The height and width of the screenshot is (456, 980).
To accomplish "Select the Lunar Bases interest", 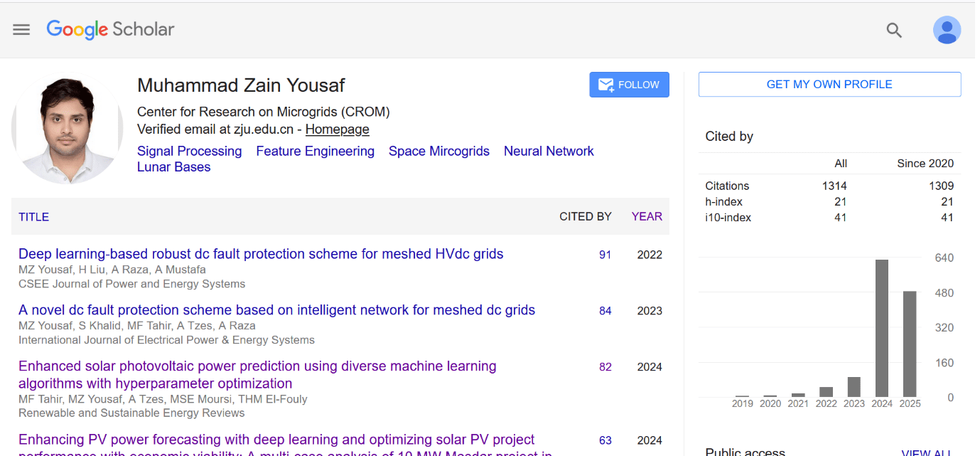I will 173,166.
